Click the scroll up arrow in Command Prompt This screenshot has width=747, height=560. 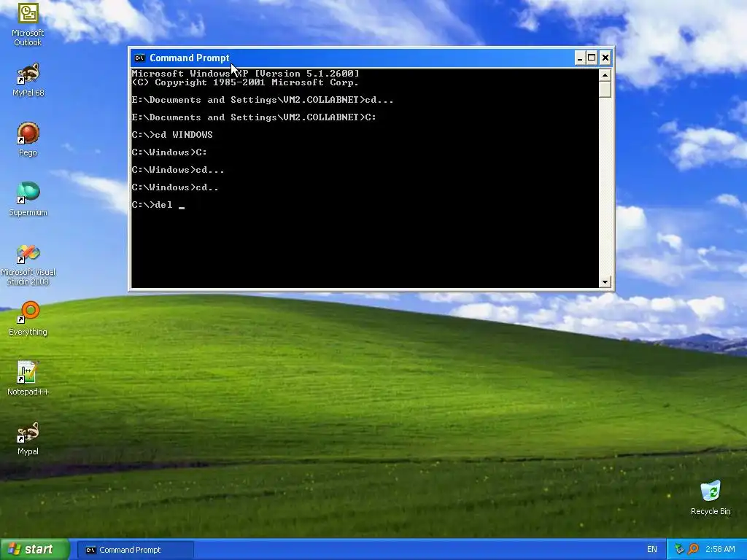click(605, 75)
